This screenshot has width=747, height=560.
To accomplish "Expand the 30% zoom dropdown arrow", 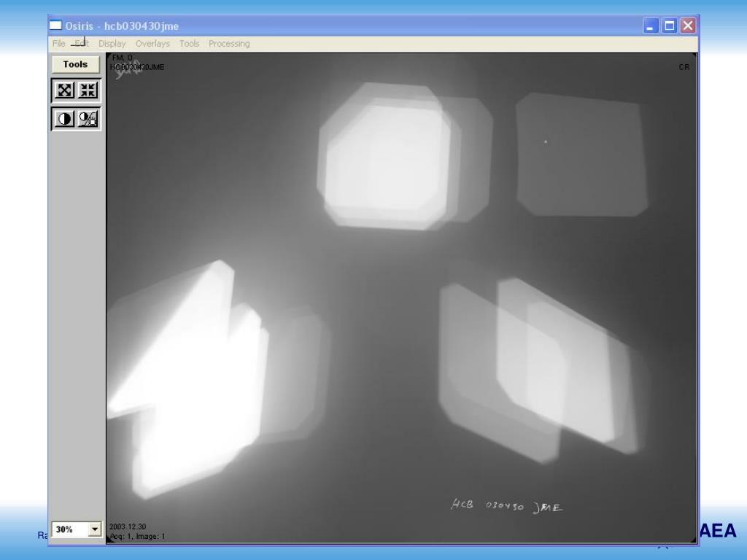I will [95, 529].
